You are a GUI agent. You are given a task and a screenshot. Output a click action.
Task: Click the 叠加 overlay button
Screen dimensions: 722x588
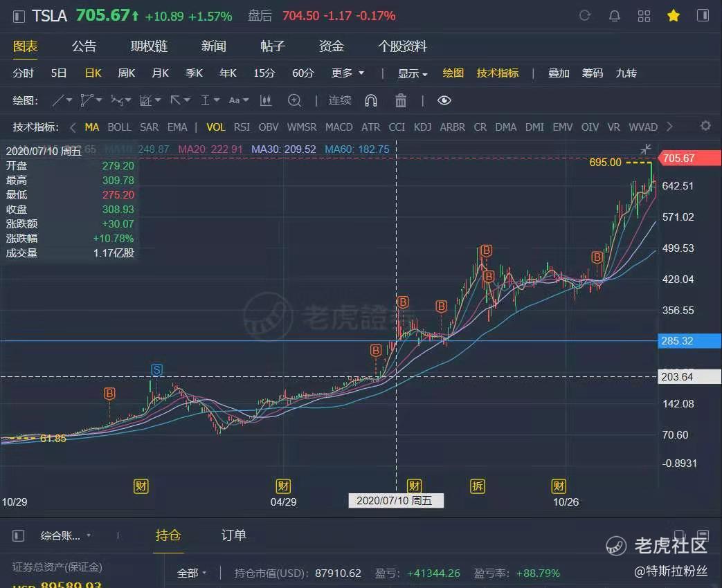559,73
